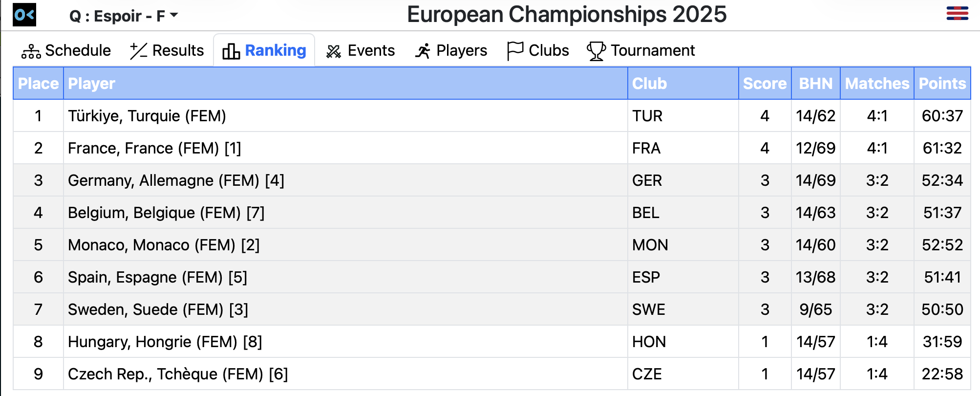
Task: Open the hamburger menu icon
Action: [957, 13]
